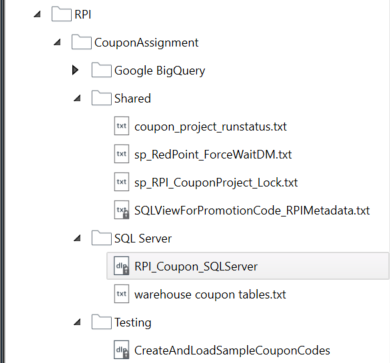Click the dlp icon of RPI_Coupon_SQLServer

[x=121, y=266]
